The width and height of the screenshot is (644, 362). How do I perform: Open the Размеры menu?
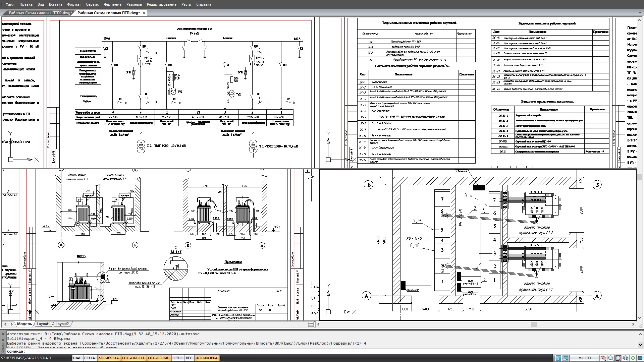134,4
